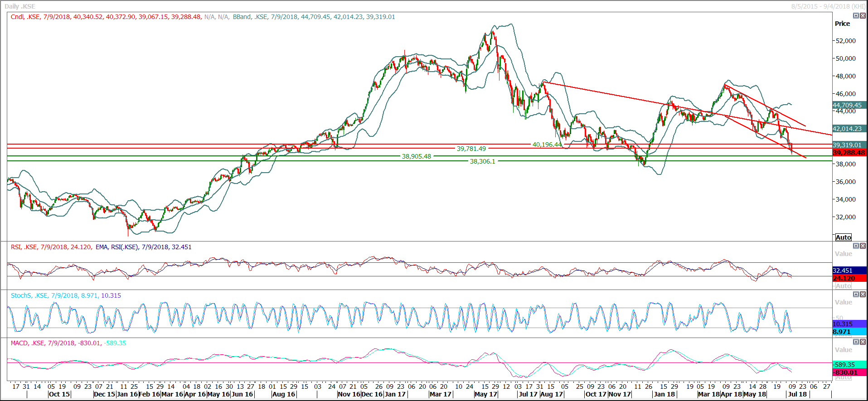Click the RSI .KSE legend label
868x401 pixels.
(x=51, y=247)
